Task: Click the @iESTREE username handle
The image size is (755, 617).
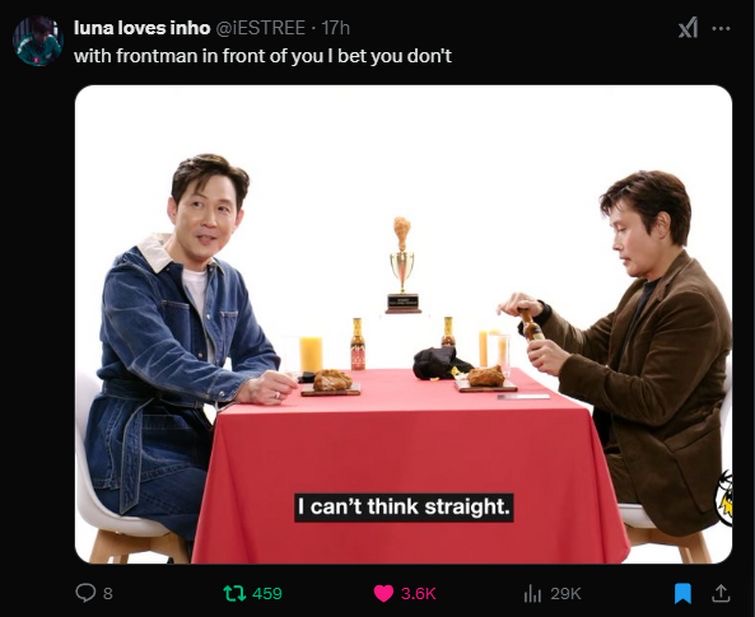Action: [x=260, y=28]
